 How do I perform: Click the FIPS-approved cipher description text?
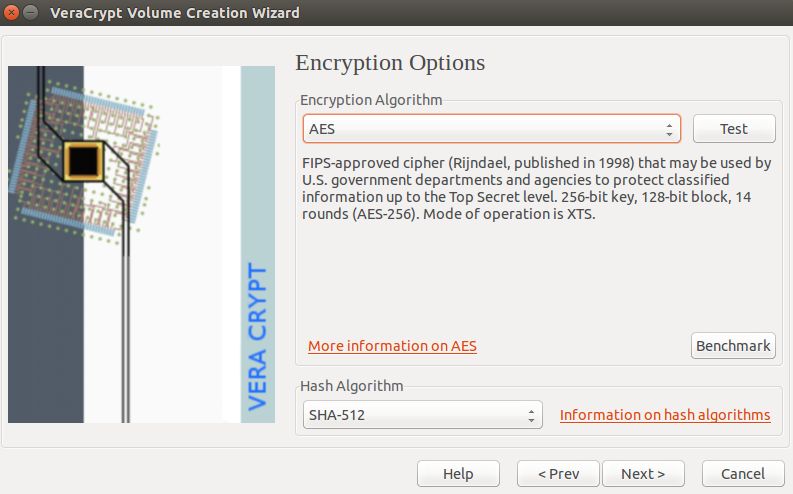pyautogui.click(x=537, y=188)
